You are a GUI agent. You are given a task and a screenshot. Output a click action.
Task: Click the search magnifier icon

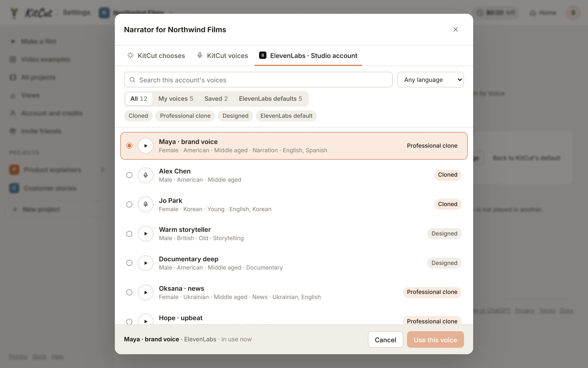tap(132, 80)
